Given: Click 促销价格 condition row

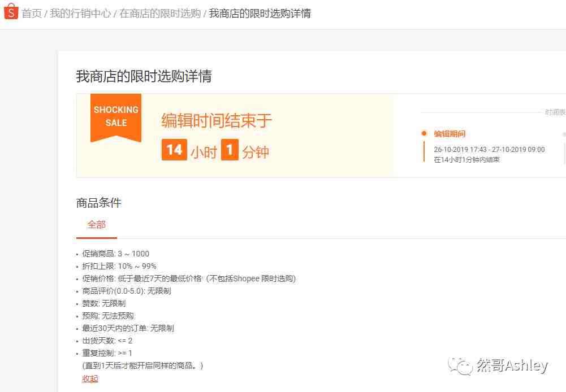Looking at the screenshot, I should tap(189, 278).
